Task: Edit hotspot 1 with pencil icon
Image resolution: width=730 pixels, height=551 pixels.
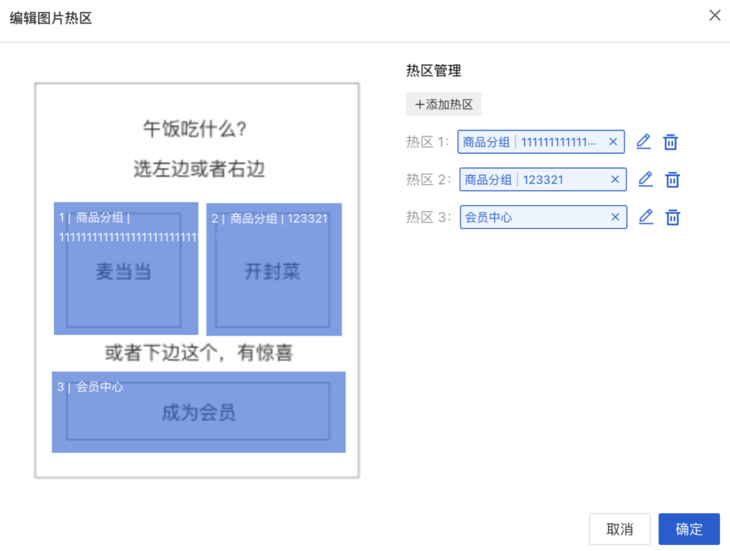Action: (x=643, y=142)
